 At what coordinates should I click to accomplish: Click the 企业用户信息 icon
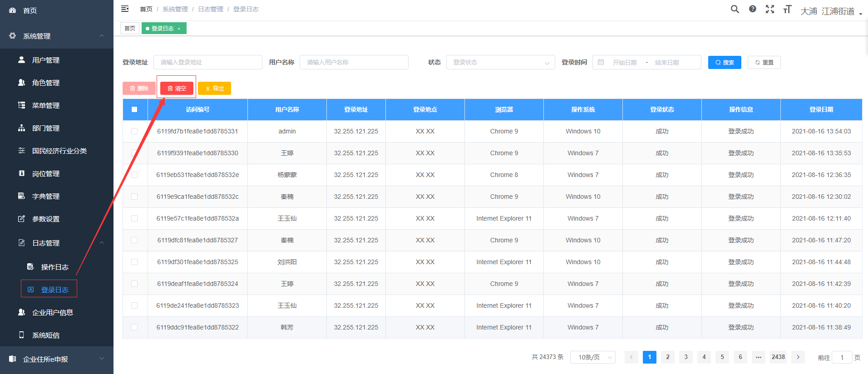click(x=21, y=312)
